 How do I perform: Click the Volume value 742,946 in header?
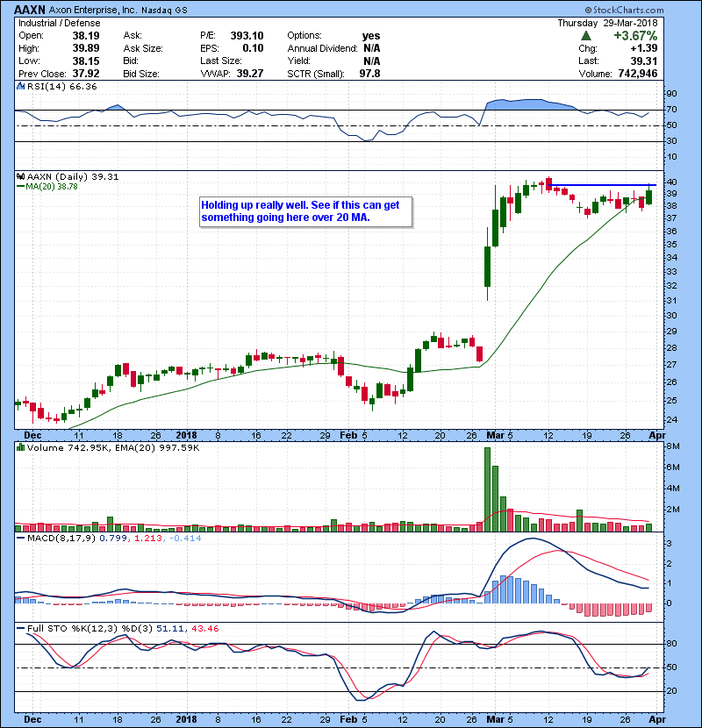tap(637, 74)
